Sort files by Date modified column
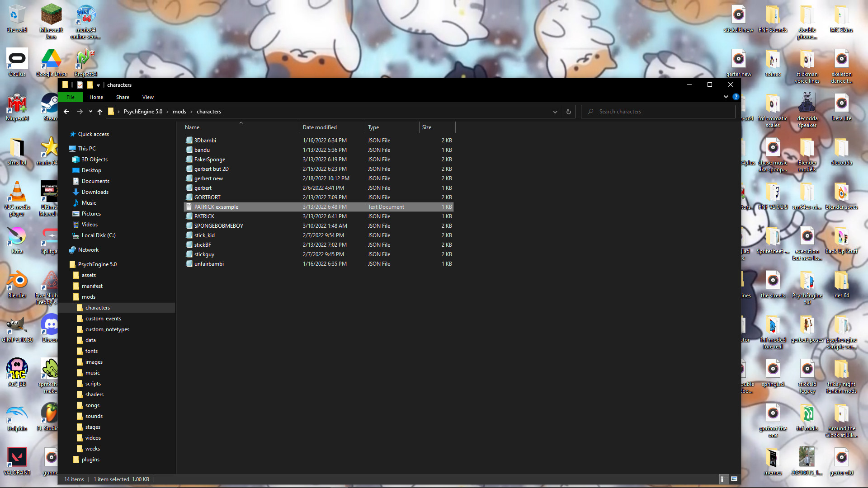Image resolution: width=868 pixels, height=488 pixels. point(320,127)
